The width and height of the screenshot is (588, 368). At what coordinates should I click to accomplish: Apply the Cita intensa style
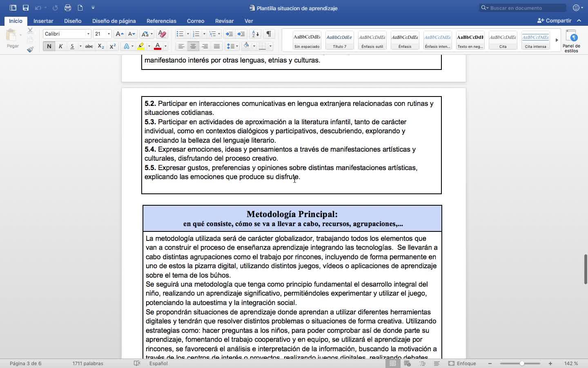point(535,40)
